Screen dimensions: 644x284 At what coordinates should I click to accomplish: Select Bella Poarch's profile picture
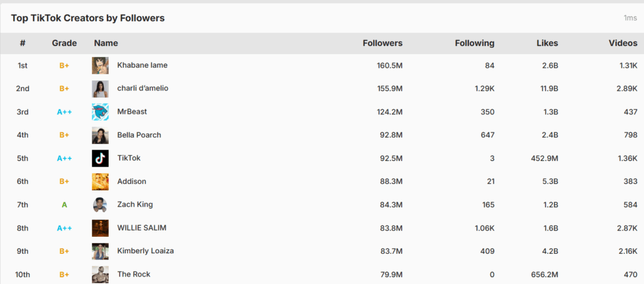point(100,135)
